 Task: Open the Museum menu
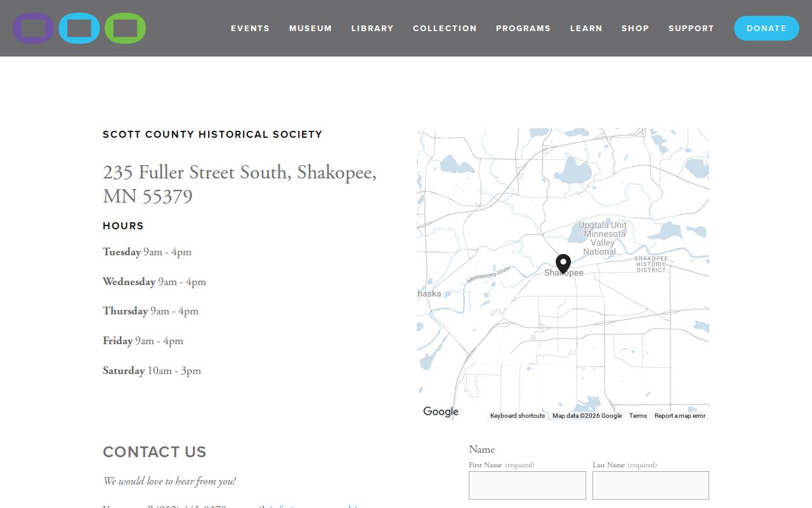[x=311, y=28]
